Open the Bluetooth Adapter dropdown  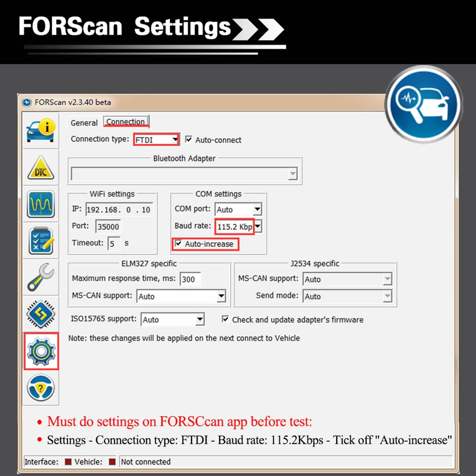click(x=184, y=174)
